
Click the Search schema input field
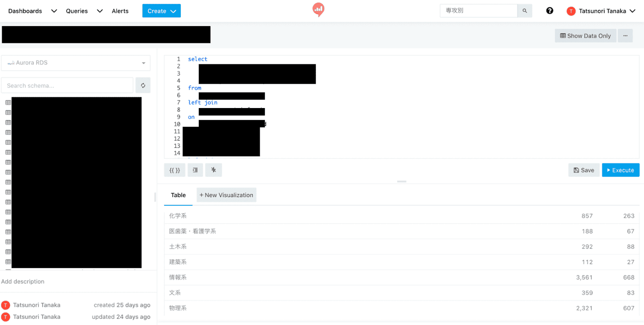click(67, 85)
